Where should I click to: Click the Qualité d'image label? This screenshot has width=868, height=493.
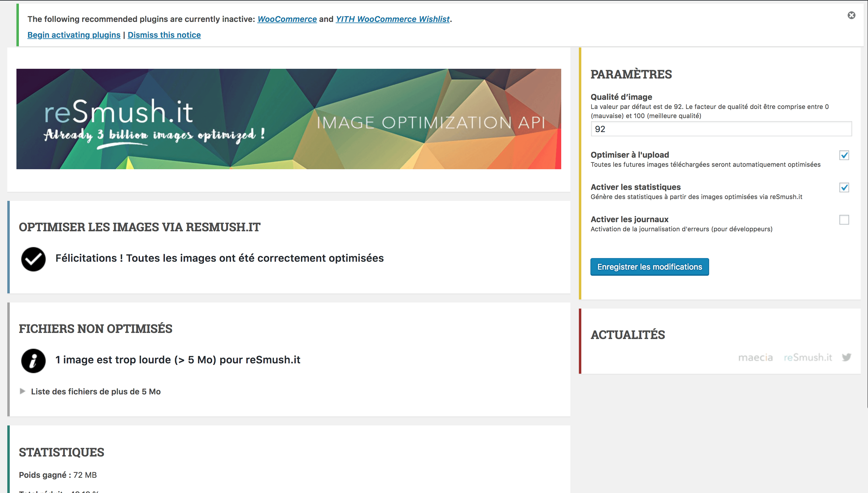coord(621,97)
